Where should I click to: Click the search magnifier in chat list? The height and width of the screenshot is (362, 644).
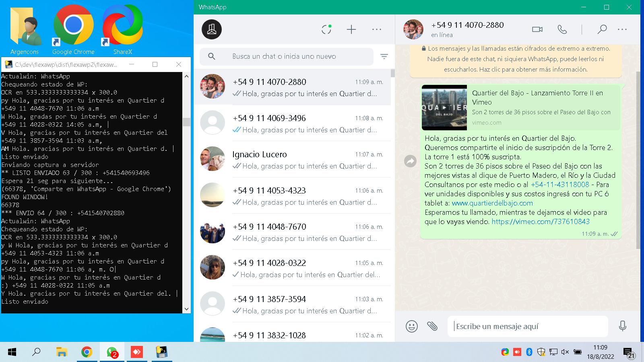coord(212,56)
